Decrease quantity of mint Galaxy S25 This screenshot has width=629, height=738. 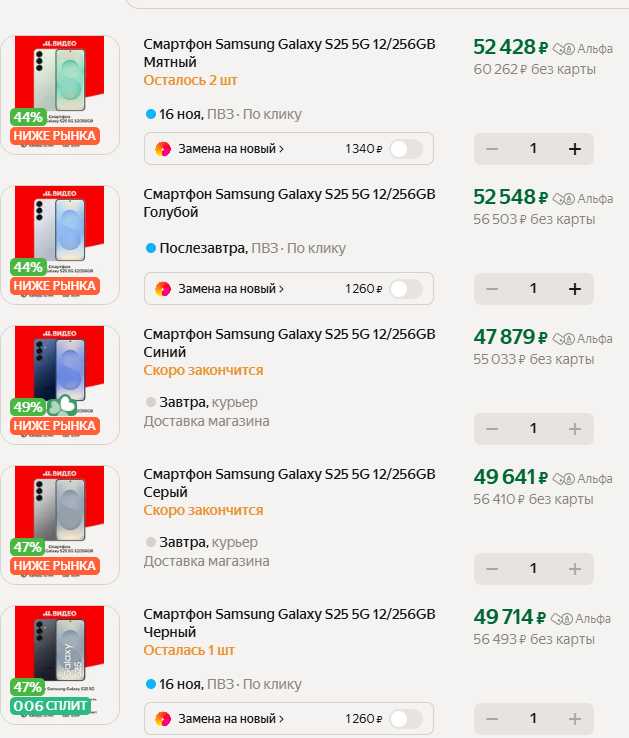[x=492, y=149]
